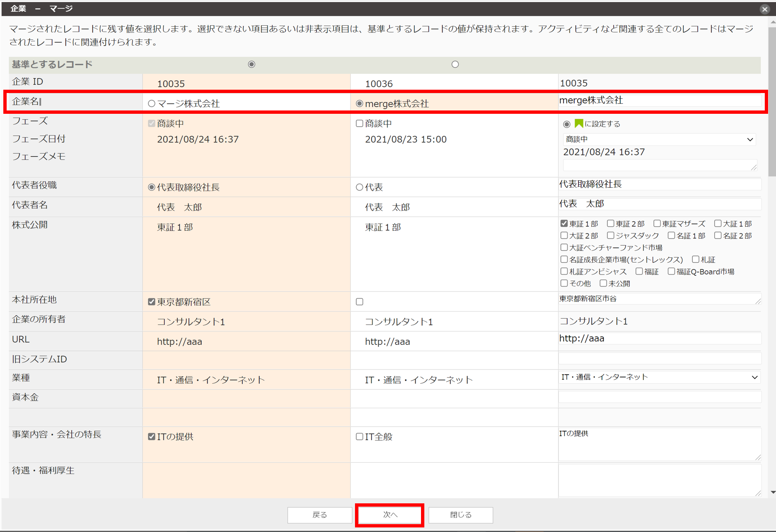Check the 東京都新宿区 head office checkbox
Screen dimensions: 776x532
tap(152, 302)
